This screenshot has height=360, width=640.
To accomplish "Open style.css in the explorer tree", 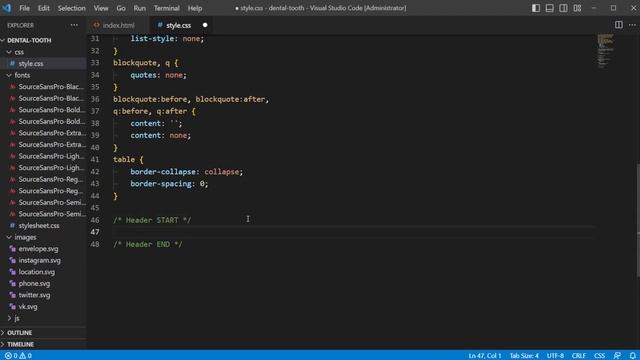I will [x=31, y=63].
